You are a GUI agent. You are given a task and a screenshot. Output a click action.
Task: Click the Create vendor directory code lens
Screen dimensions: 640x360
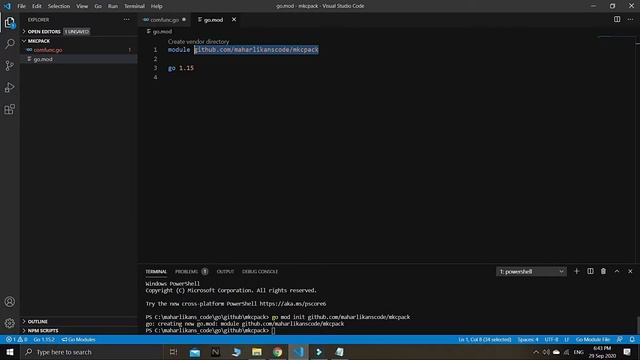[198, 42]
